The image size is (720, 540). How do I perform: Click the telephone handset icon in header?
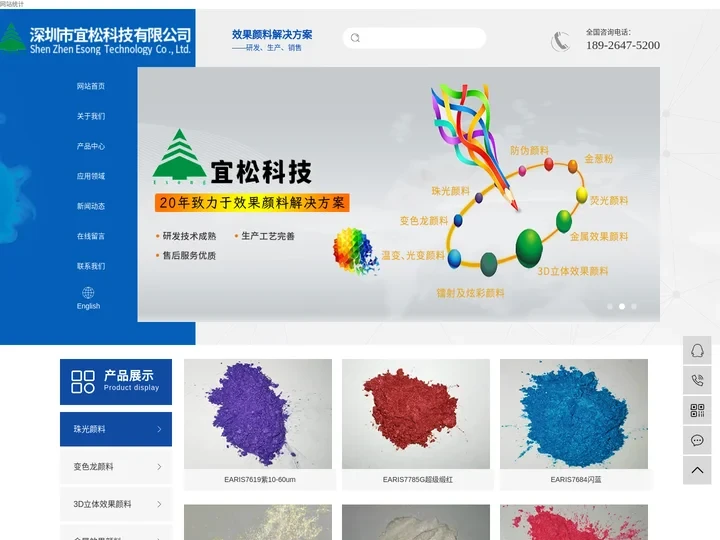(560, 41)
